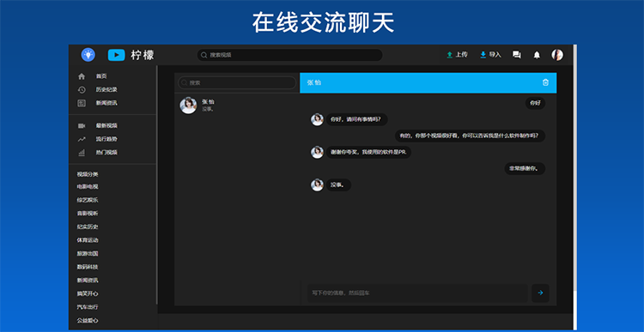Open the user profile avatar in header

(557, 55)
